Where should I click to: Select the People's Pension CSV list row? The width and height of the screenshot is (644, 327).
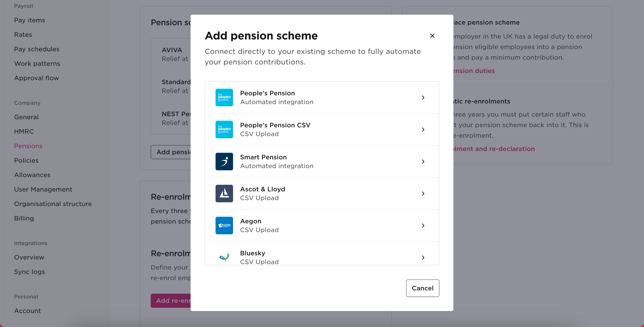tap(322, 129)
